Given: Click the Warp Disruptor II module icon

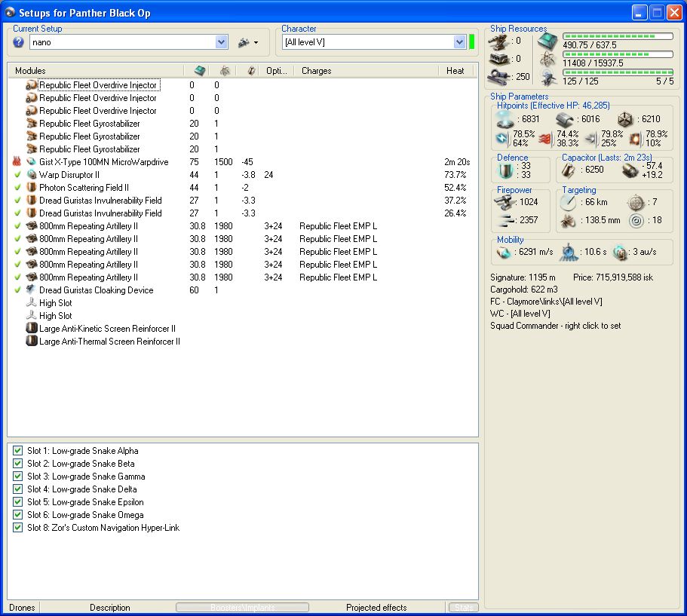Looking at the screenshot, I should point(32,174).
